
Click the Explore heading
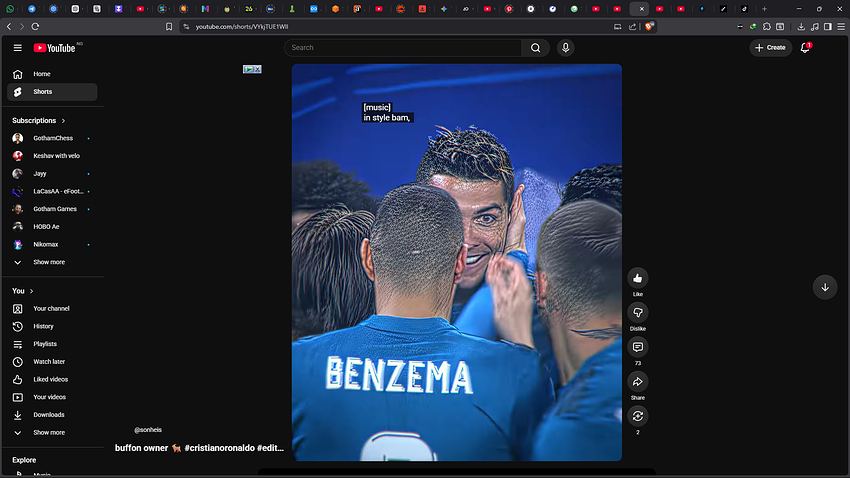(24, 460)
